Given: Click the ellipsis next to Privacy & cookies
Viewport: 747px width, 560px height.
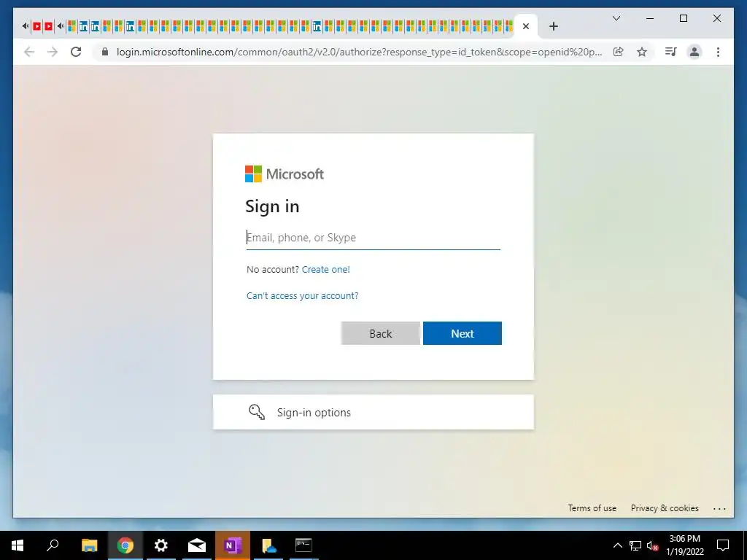Looking at the screenshot, I should pyautogui.click(x=719, y=508).
